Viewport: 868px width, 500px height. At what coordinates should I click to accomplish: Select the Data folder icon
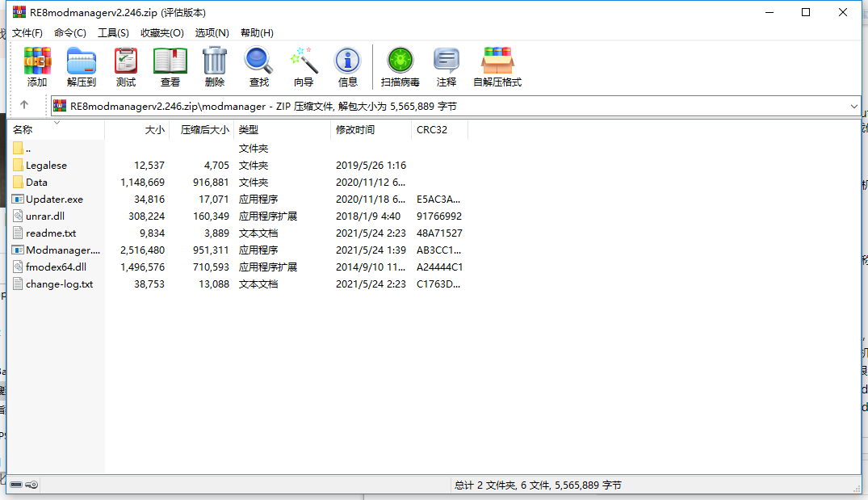(18, 183)
